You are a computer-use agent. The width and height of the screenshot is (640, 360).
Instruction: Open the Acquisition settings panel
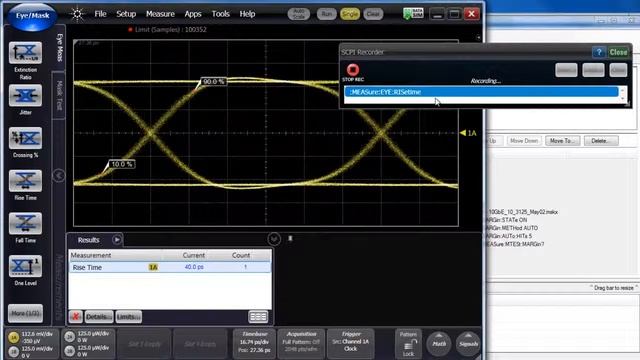[301, 344]
